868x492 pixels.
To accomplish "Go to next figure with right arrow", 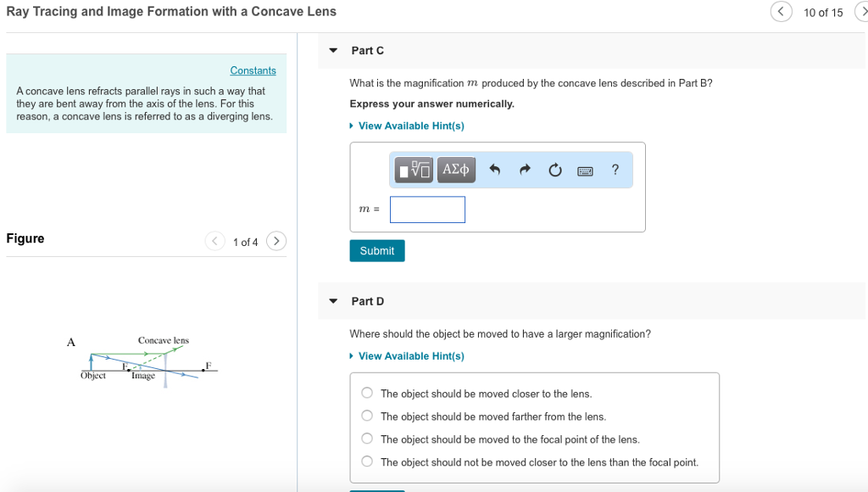I will (276, 241).
